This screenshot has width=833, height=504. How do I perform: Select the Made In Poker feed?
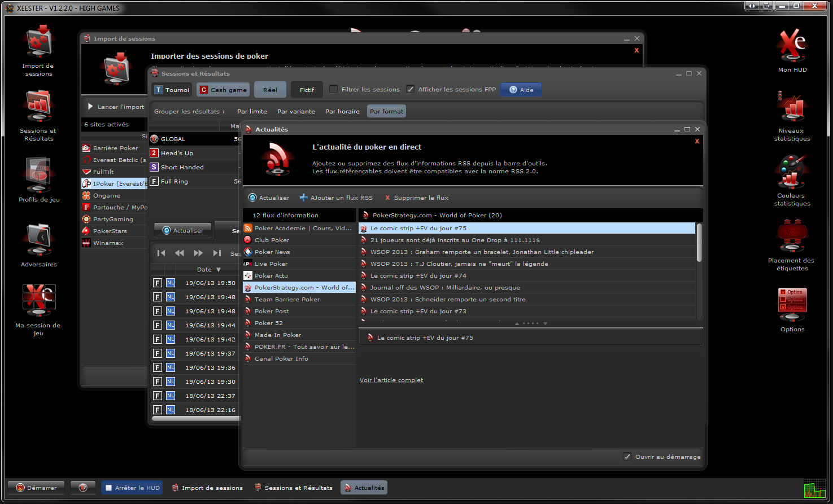pyautogui.click(x=299, y=335)
